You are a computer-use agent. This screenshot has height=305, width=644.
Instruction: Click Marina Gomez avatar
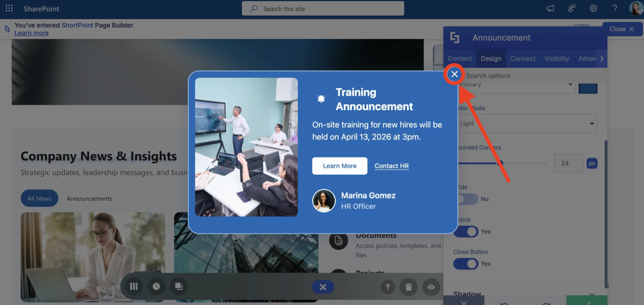pos(324,201)
